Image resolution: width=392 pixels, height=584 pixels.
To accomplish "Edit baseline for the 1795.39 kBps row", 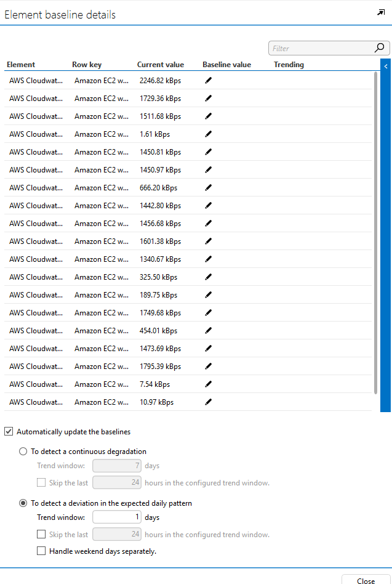I will click(x=208, y=367).
